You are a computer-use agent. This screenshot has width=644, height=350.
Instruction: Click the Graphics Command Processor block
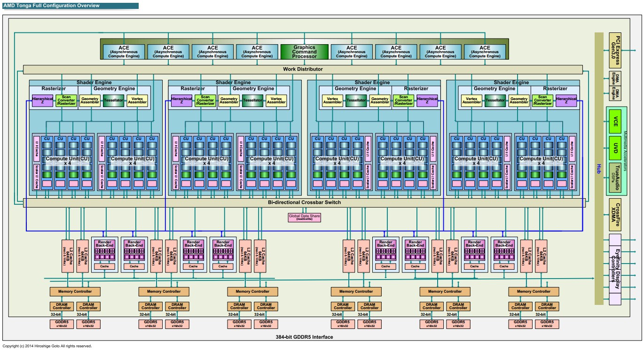click(304, 52)
